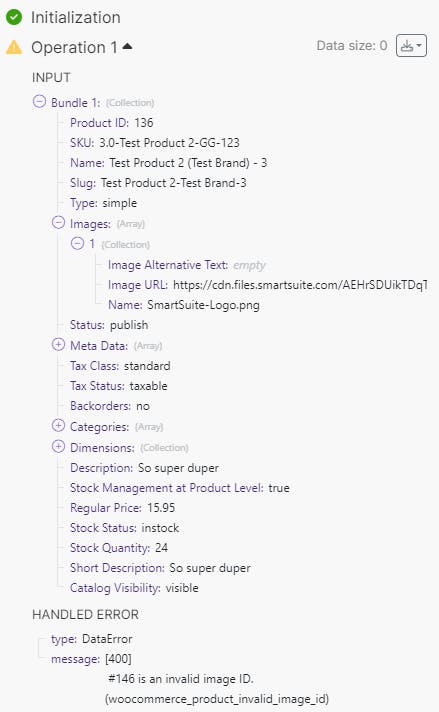
Task: Open the download output bundles dropdown button
Action: coord(411,45)
